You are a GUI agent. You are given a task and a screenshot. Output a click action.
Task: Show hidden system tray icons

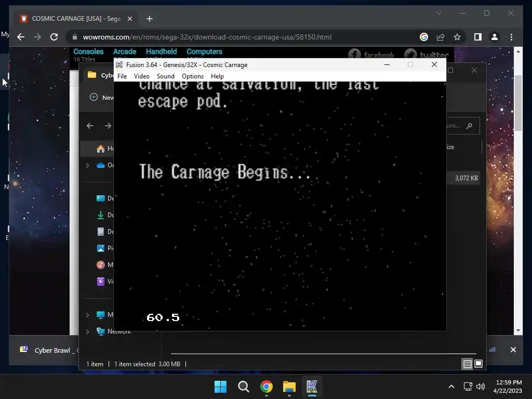pos(451,387)
